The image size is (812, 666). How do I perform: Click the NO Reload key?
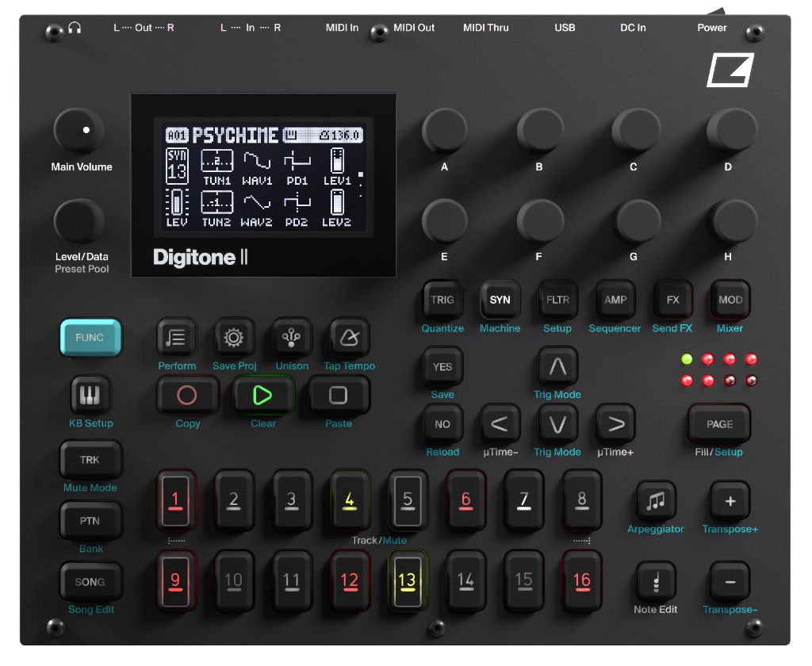(442, 424)
